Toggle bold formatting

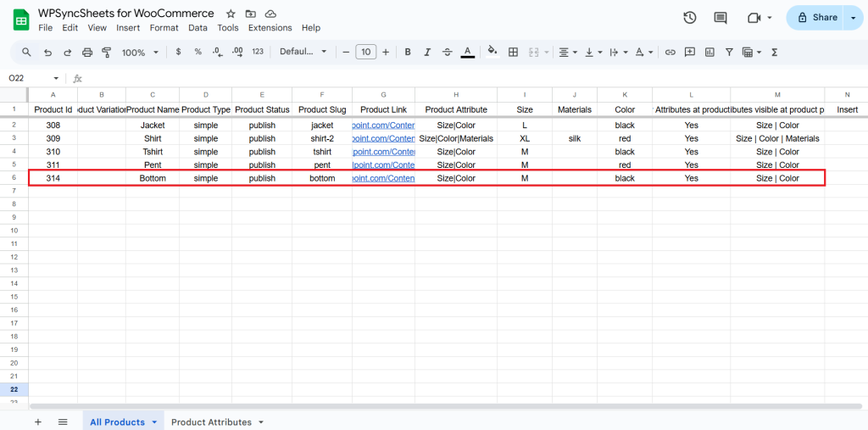pyautogui.click(x=408, y=52)
